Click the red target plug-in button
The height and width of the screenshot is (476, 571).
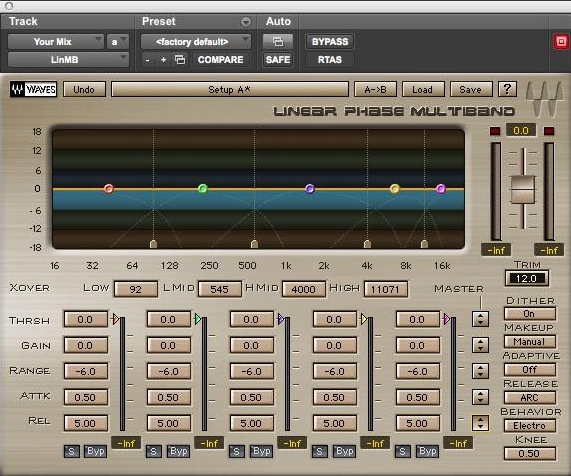[561, 42]
